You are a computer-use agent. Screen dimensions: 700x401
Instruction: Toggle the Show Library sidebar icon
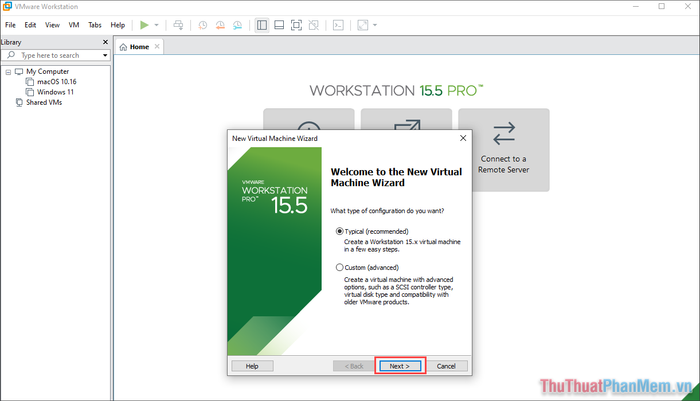click(262, 25)
